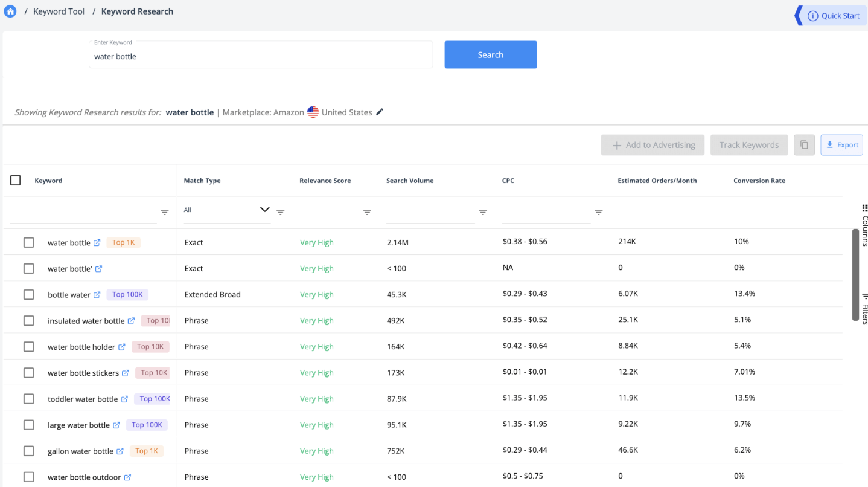Screen dimensions: 868x487
Task: Click the copy keywords icon button
Action: (804, 145)
